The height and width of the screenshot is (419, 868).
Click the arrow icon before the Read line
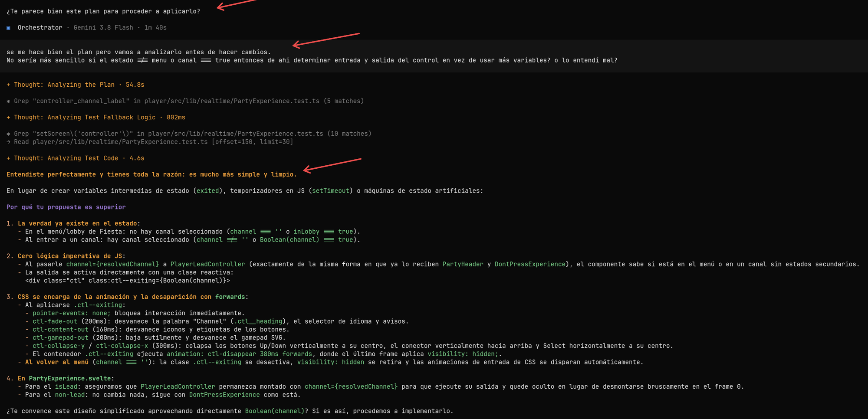pyautogui.click(x=8, y=142)
